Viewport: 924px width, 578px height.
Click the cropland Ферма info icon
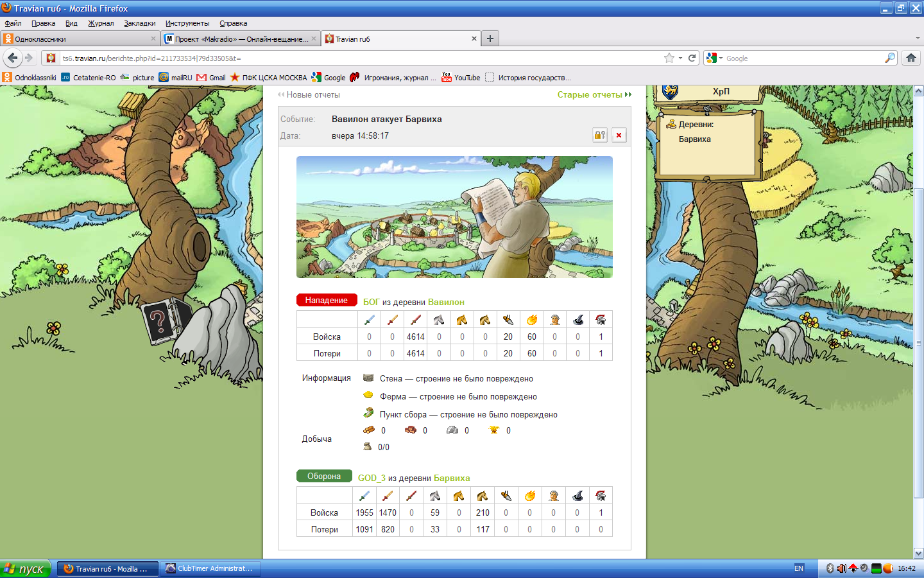click(368, 395)
